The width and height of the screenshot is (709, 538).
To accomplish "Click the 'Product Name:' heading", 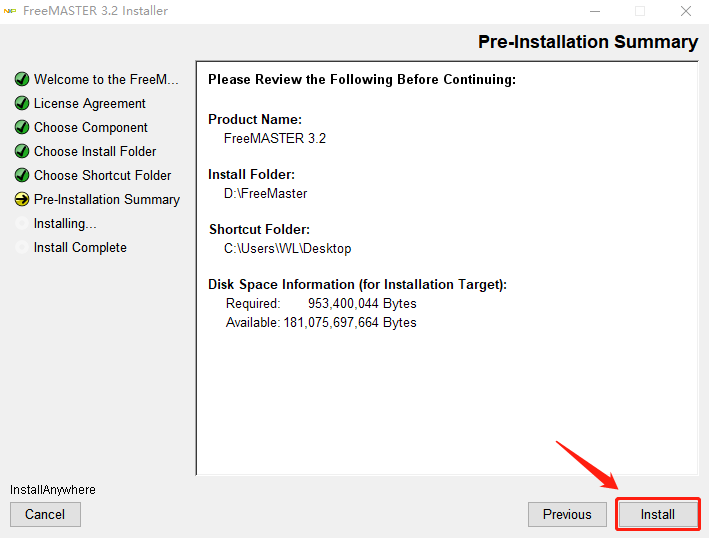I will [x=255, y=119].
